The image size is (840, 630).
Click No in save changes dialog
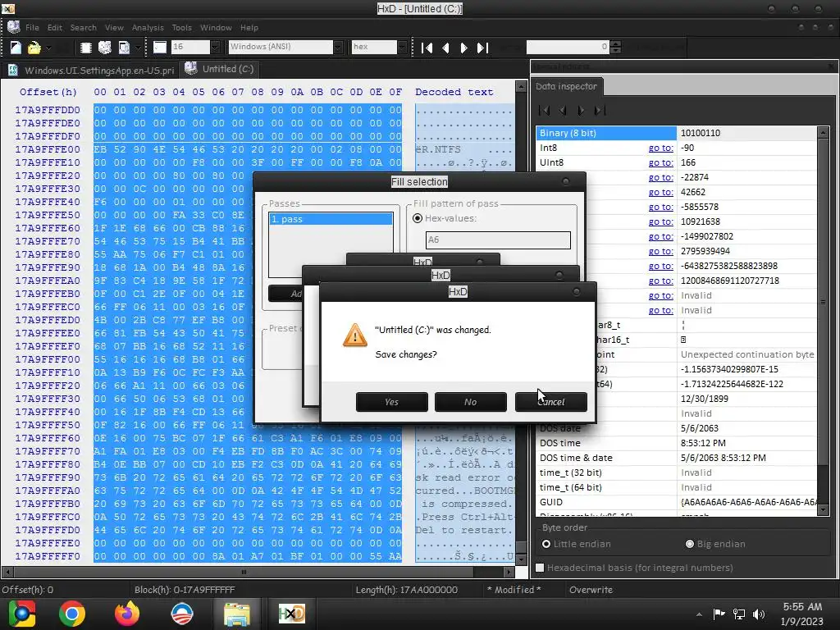(470, 402)
